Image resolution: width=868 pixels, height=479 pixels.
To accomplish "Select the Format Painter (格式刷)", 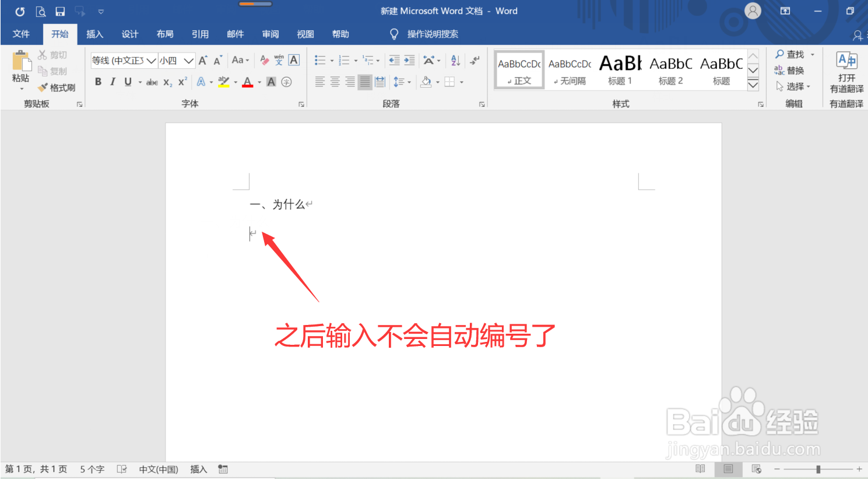I will 57,88.
